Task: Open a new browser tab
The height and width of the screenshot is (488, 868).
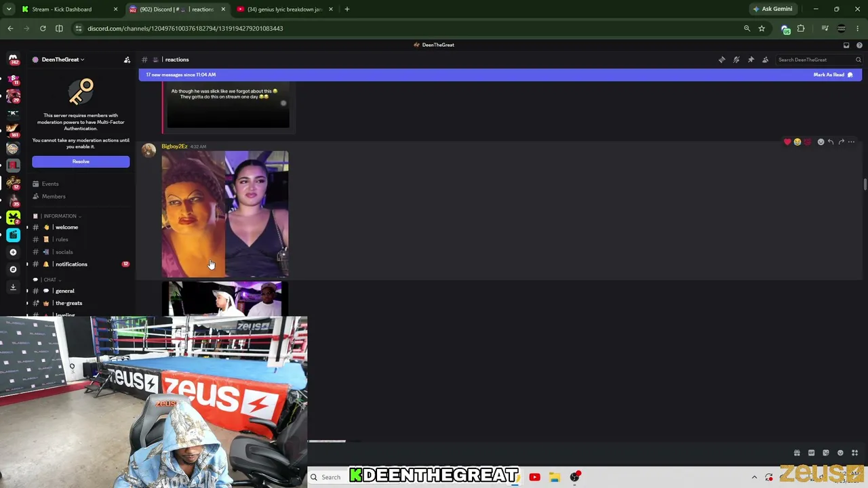Action: pyautogui.click(x=347, y=9)
